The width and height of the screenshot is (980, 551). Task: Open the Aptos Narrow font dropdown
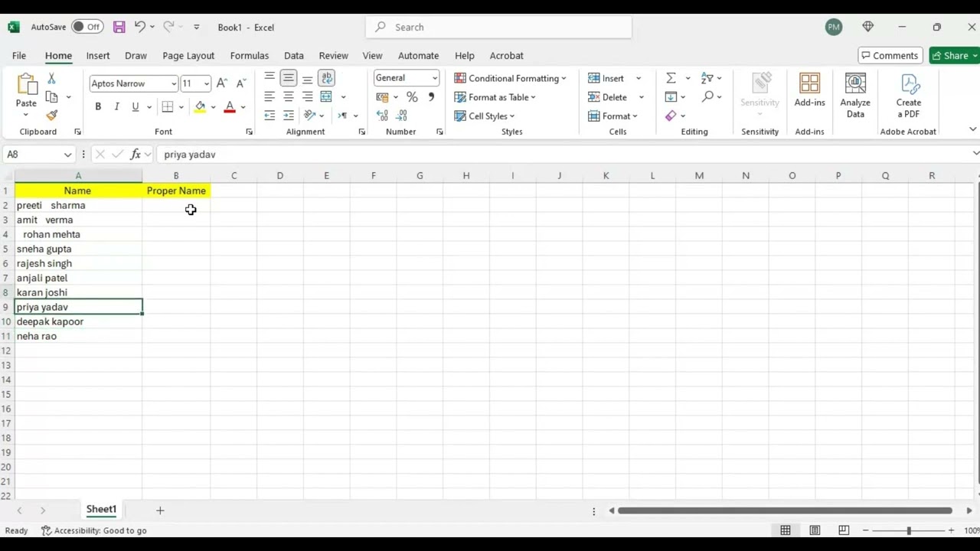point(174,83)
